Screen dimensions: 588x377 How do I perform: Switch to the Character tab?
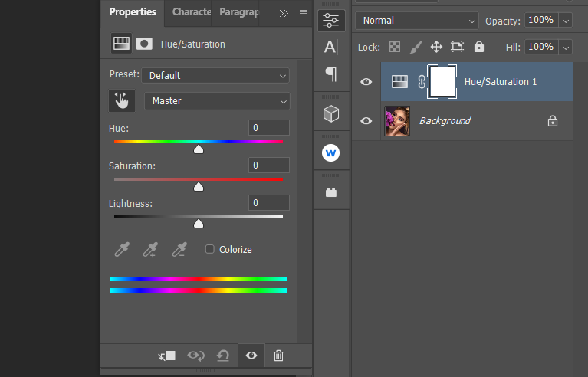[192, 12]
